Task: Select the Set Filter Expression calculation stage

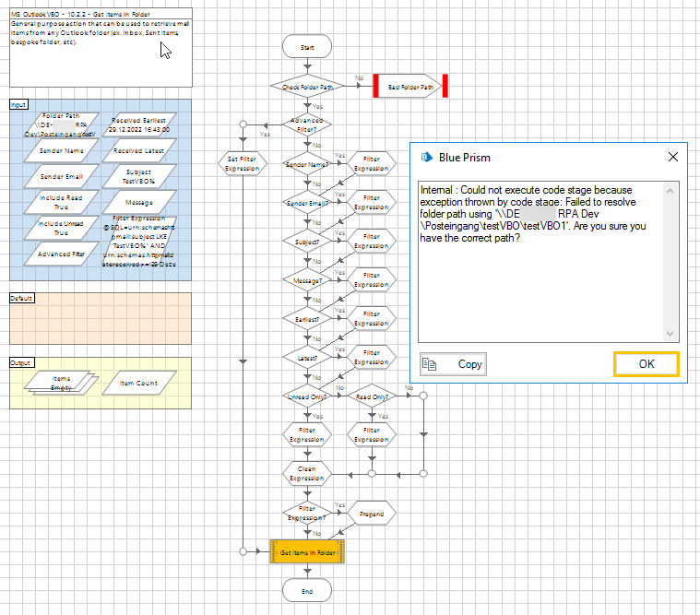Action: [x=243, y=164]
